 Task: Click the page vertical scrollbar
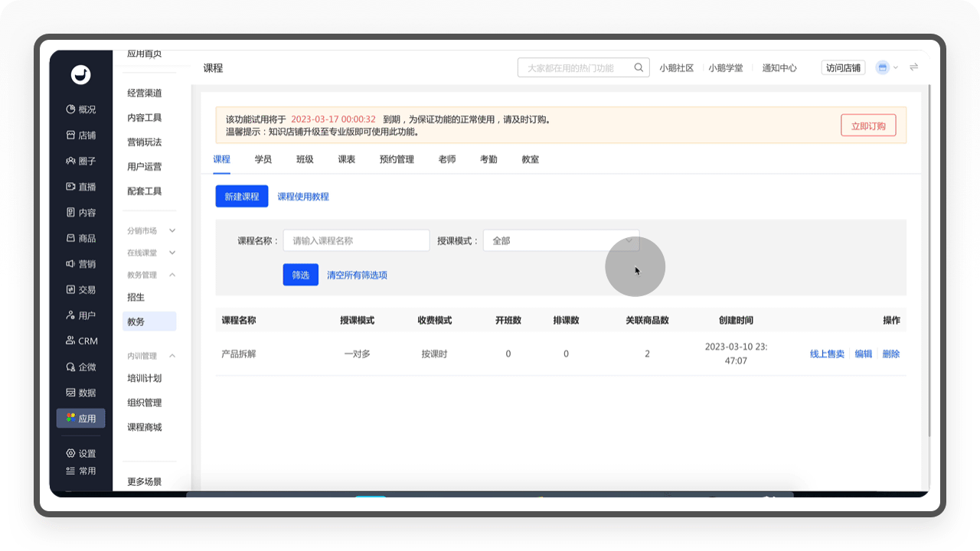coord(930,260)
